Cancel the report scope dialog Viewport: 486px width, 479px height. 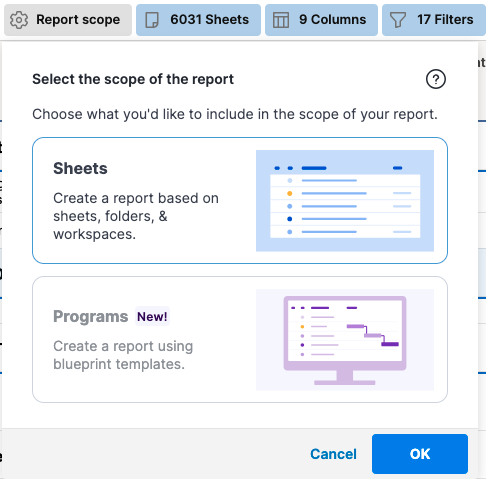pos(333,454)
